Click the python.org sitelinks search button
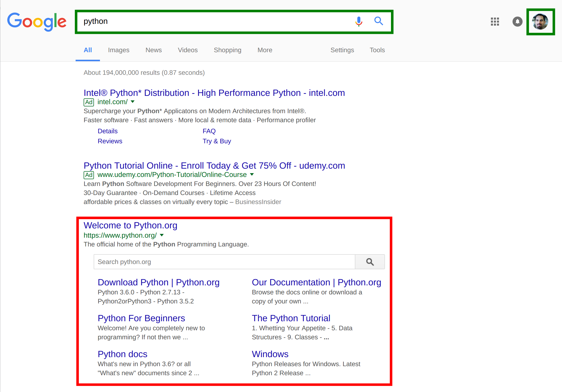Image resolution: width=562 pixels, height=392 pixels. coord(370,262)
